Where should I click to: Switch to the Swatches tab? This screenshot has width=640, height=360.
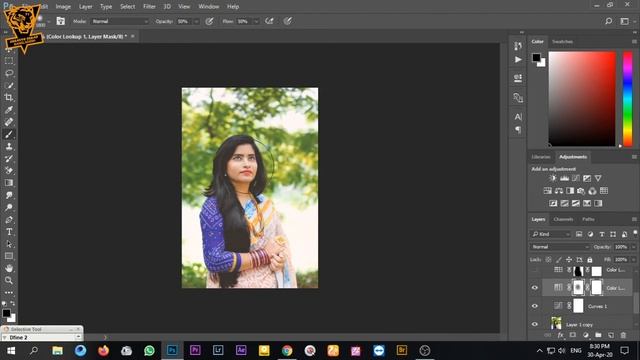pos(562,42)
